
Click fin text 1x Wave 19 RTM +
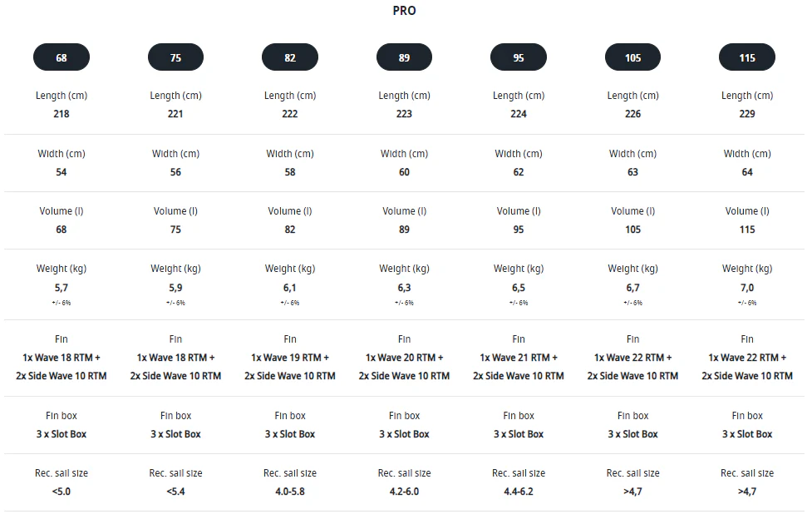click(290, 358)
